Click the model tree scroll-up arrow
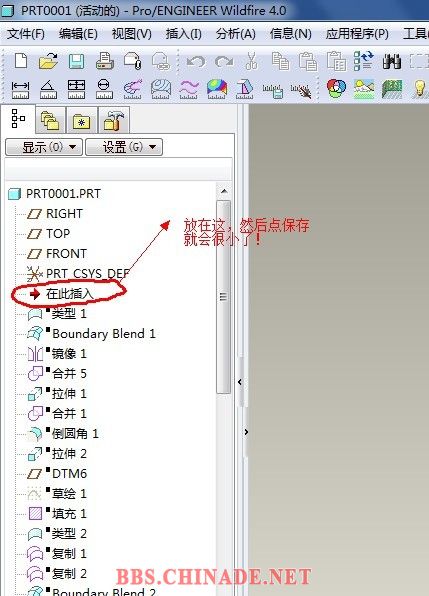The image size is (429, 596). point(224,191)
